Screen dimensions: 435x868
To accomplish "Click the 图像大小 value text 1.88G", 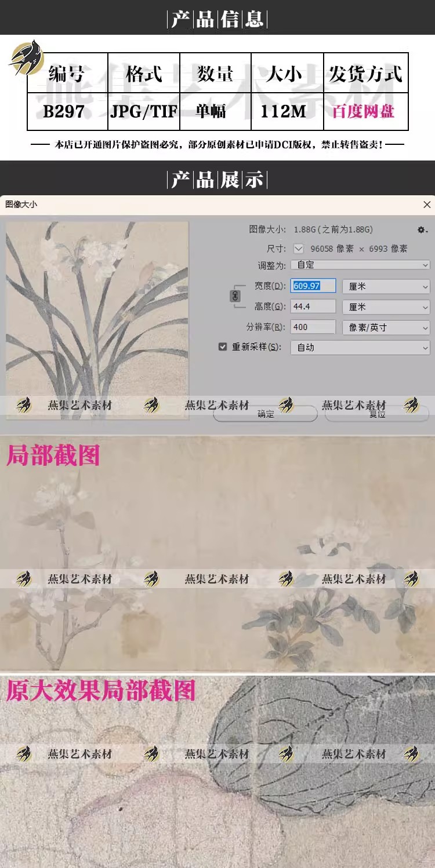I will [333, 229].
